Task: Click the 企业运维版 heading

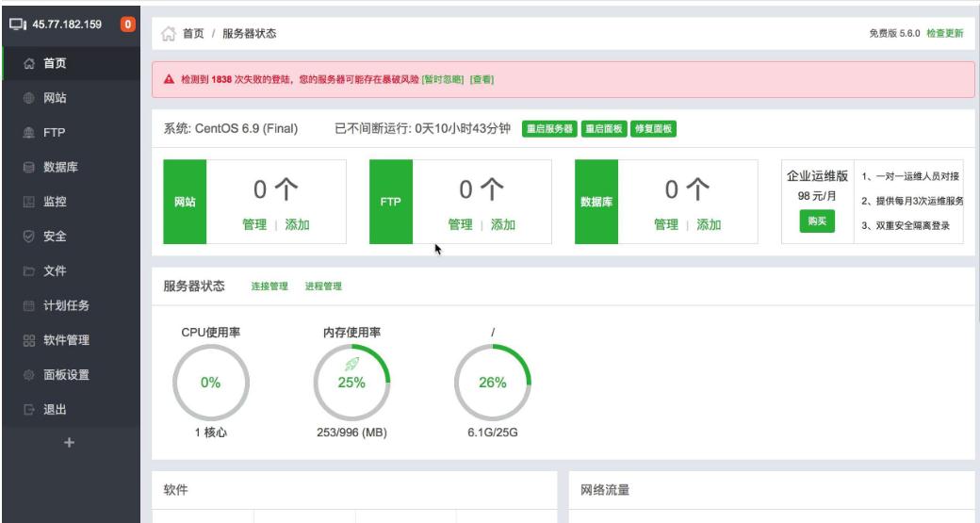Action: coord(817,176)
